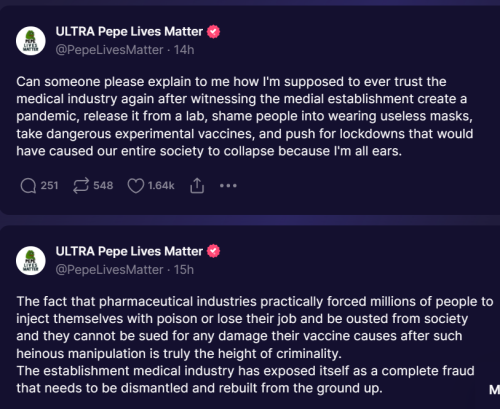Viewport: 500px width, 409px height.
Task: Open post text starting 'Can someone please explain'
Action: point(245,116)
